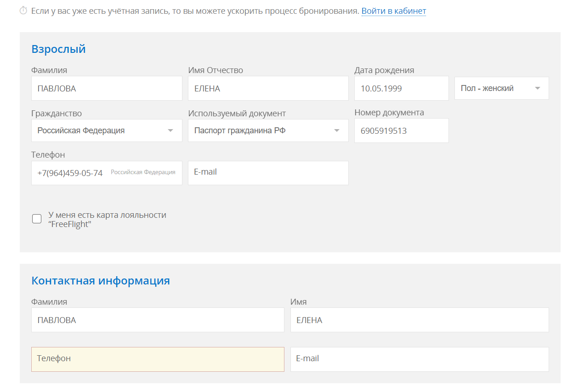The image size is (573, 392).
Task: Select the contact information Имя field
Action: pyautogui.click(x=419, y=320)
